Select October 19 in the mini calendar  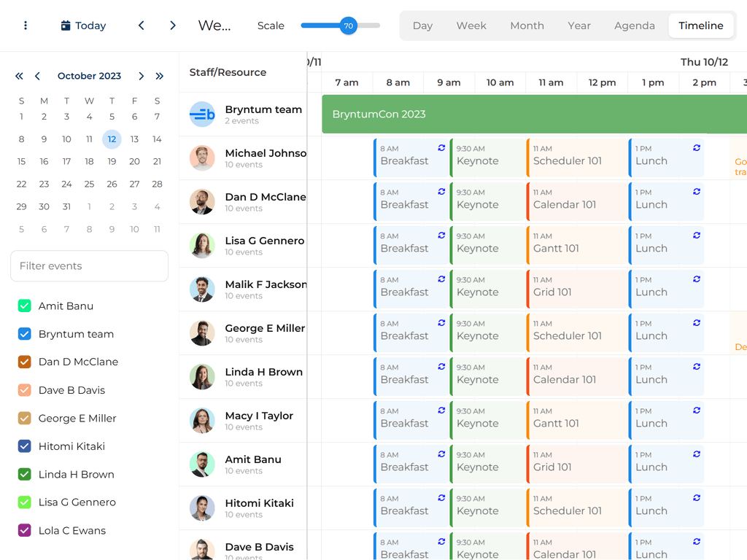[x=112, y=162]
